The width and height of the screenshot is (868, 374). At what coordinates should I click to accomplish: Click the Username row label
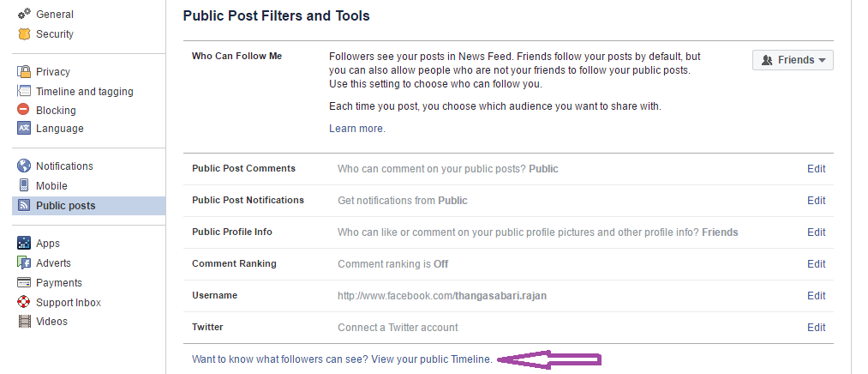click(x=215, y=295)
